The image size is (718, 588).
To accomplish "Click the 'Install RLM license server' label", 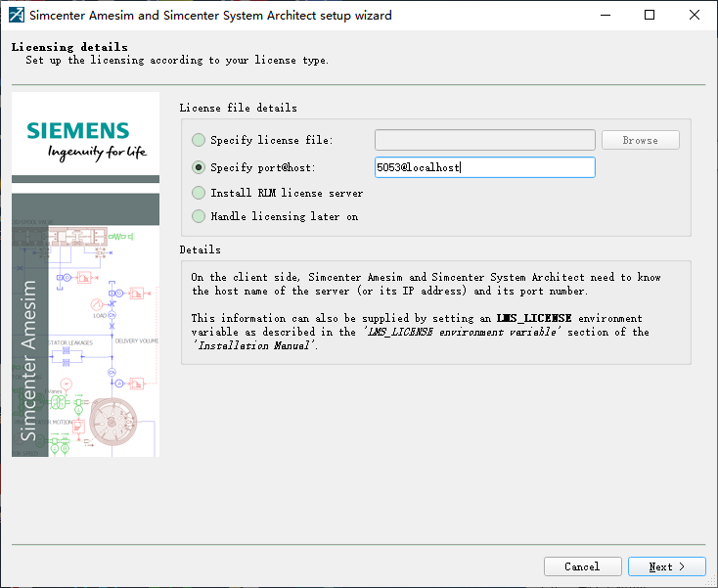I will [287, 193].
